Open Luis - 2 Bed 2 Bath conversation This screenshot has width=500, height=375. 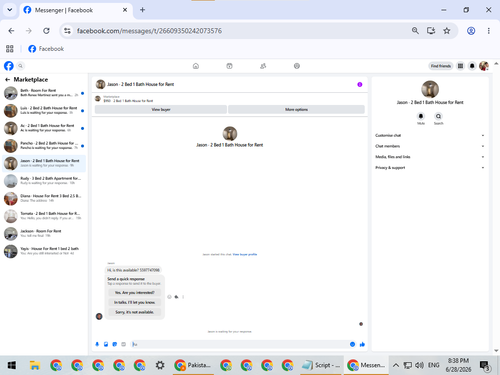pyautogui.click(x=44, y=111)
